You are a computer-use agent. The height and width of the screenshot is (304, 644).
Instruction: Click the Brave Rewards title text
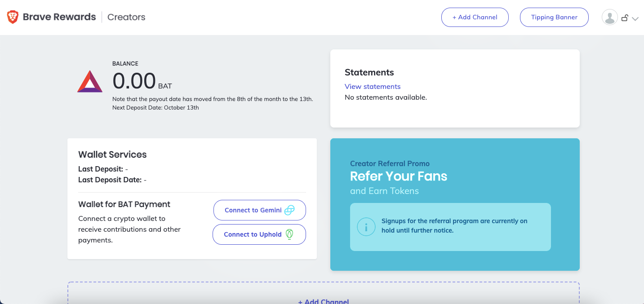(59, 17)
